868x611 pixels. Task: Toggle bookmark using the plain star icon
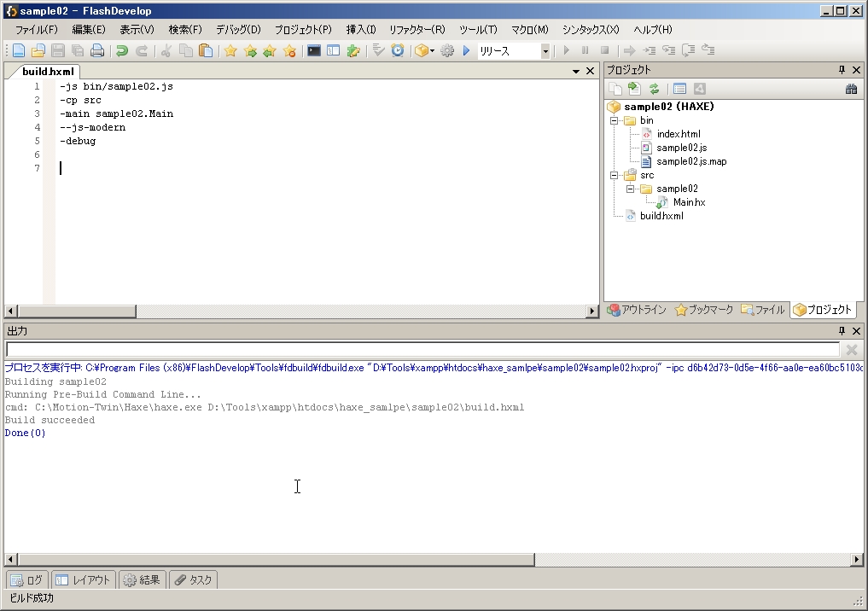[x=230, y=51]
